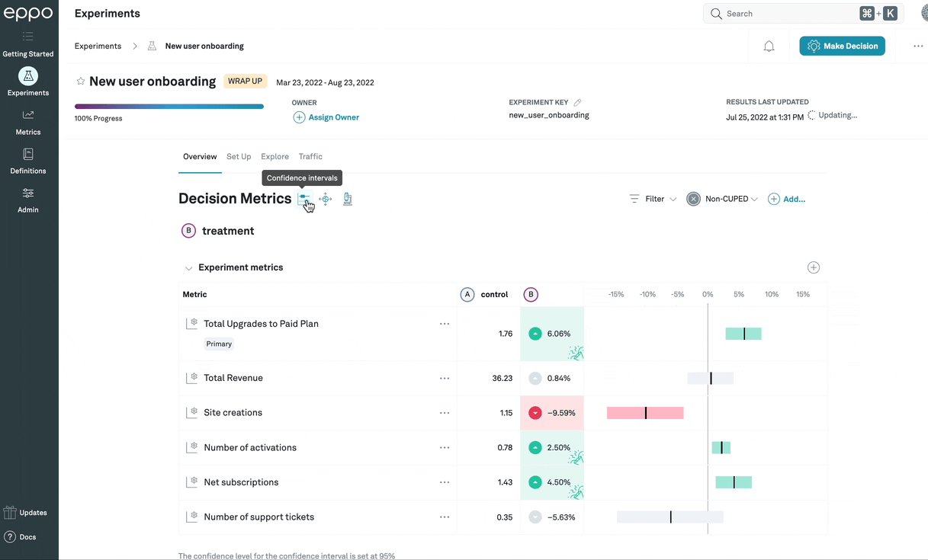Viewport: 928px width, 560px height.
Task: Select the Confidence intervals display icon
Action: coord(304,199)
